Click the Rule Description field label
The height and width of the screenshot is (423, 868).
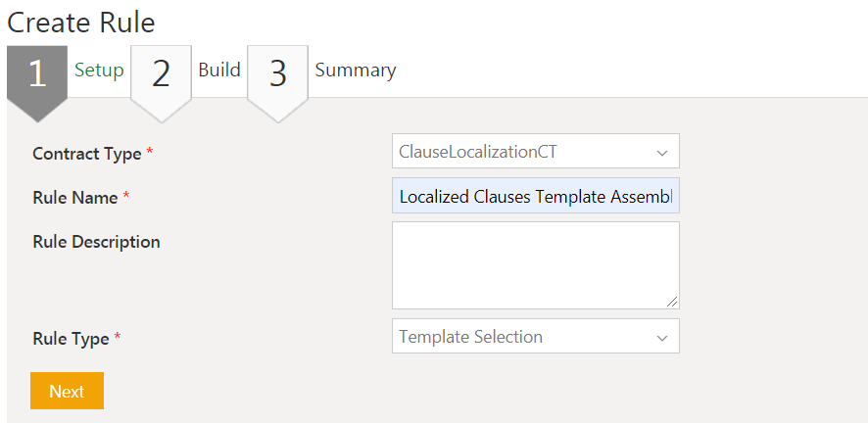click(x=96, y=242)
